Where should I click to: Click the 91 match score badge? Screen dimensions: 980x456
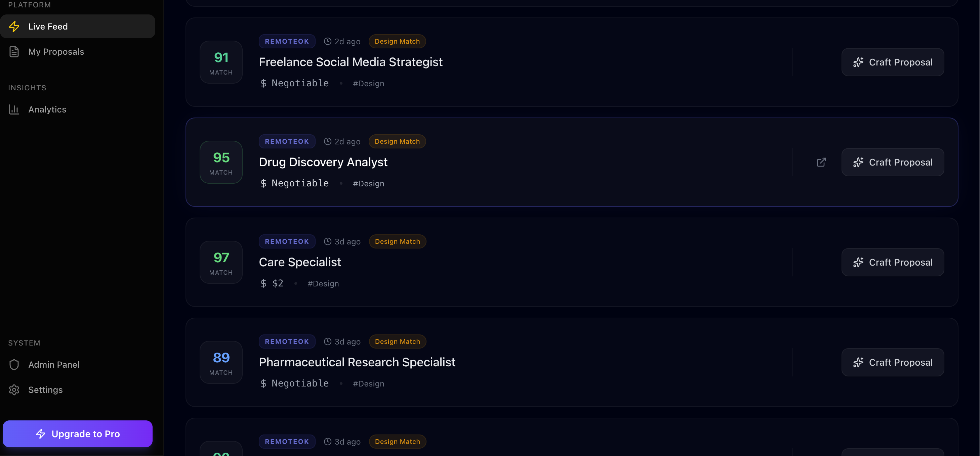[x=221, y=62]
